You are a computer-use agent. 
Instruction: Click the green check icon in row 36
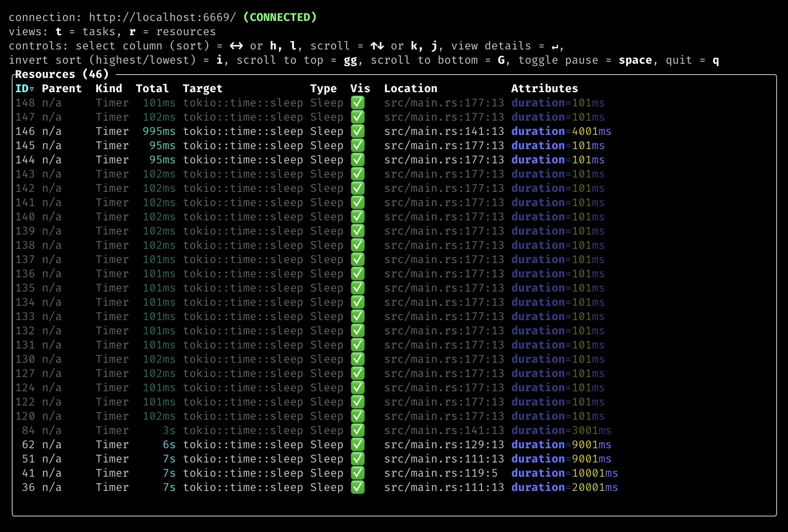[358, 487]
